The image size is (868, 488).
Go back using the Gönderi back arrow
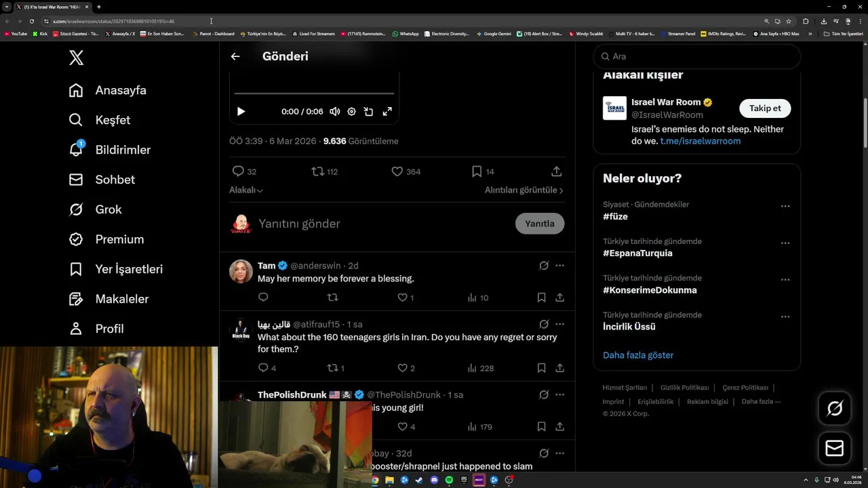click(235, 56)
